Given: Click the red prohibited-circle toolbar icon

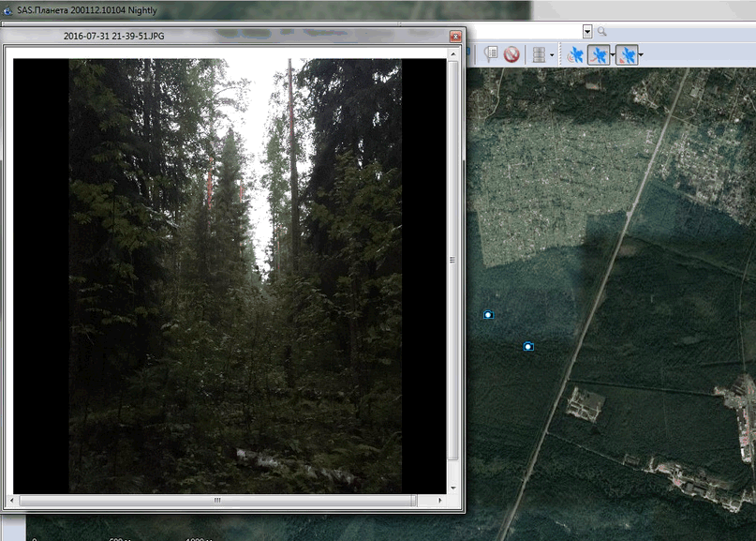Looking at the screenshot, I should tap(511, 54).
